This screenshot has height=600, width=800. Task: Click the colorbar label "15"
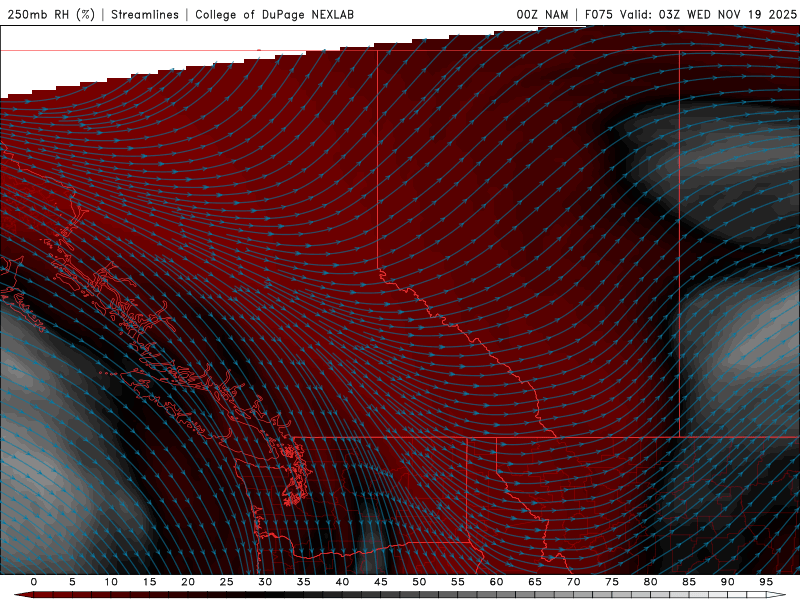[x=149, y=582]
